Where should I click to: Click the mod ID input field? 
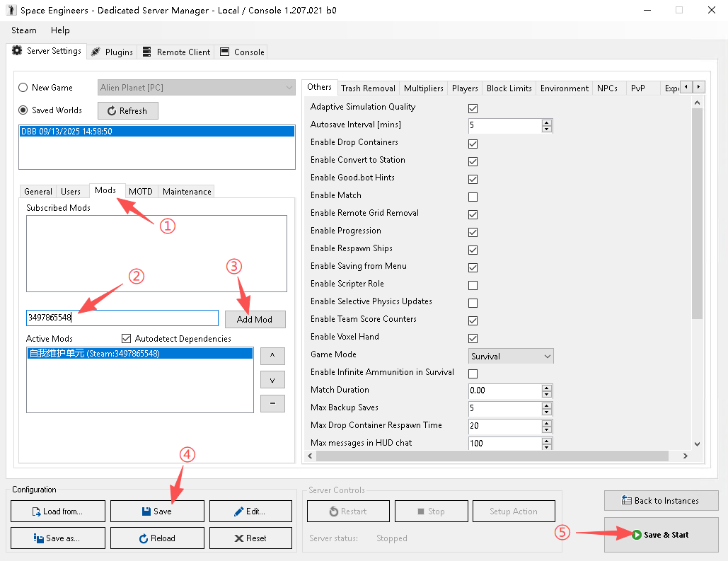click(122, 318)
